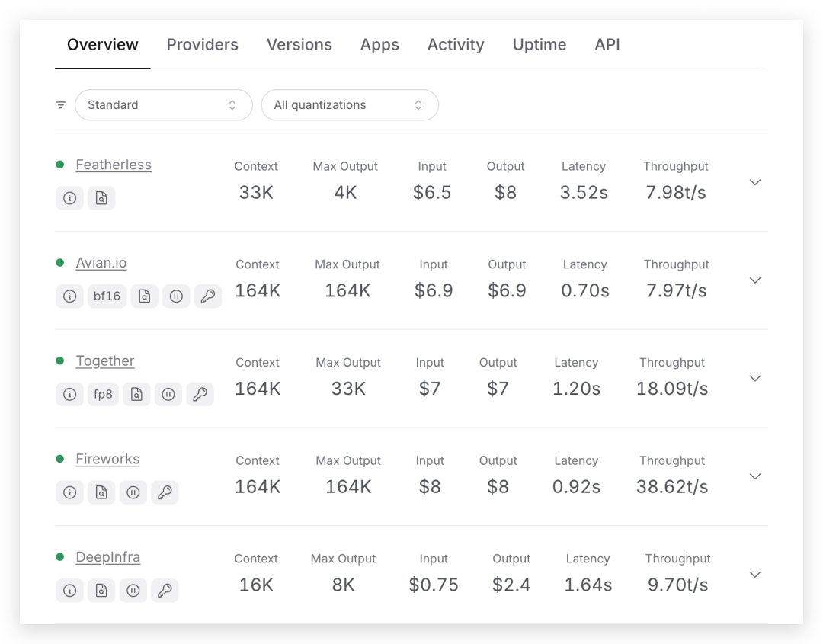Viewport: 823px width, 644px height.
Task: Click the Together provider link
Action: pos(104,360)
